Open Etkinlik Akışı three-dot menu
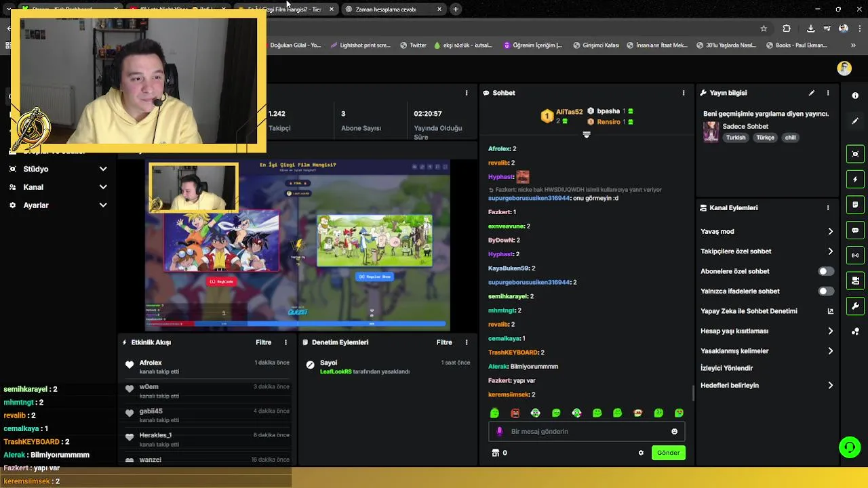Viewport: 868px width, 488px height. (285, 342)
